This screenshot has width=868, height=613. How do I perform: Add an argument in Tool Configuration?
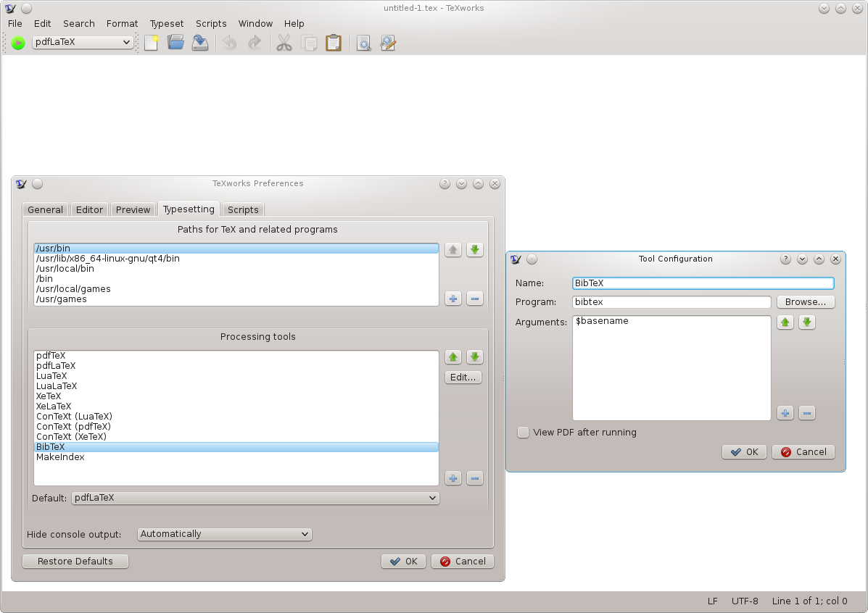click(785, 413)
